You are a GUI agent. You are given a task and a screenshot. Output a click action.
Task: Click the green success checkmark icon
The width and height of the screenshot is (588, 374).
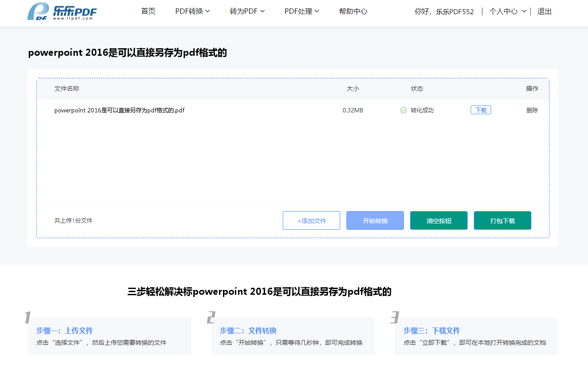[403, 110]
